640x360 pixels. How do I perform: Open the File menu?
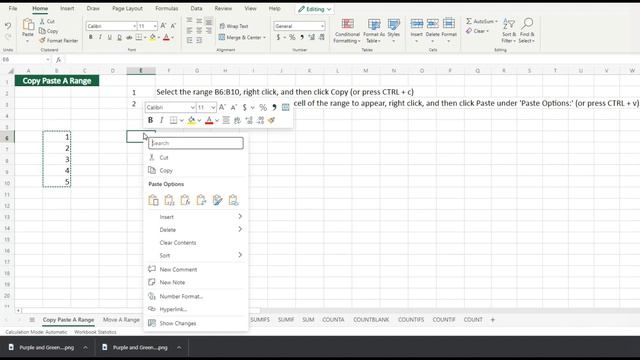(x=13, y=9)
